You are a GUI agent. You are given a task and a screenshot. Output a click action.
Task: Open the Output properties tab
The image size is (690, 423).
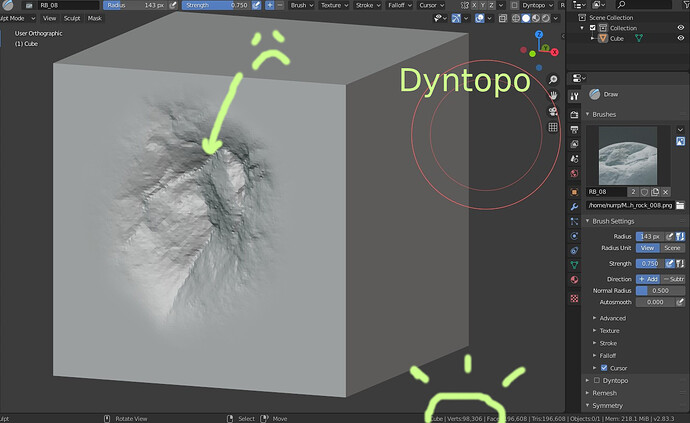pyautogui.click(x=574, y=129)
